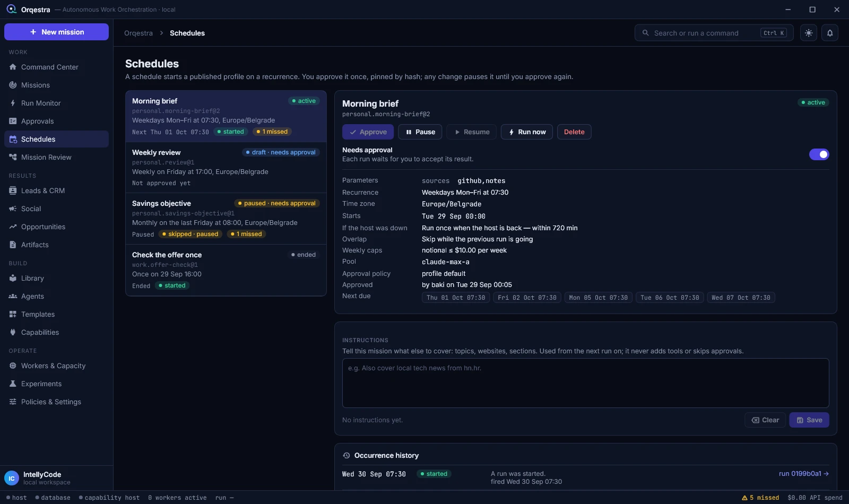This screenshot has width=849, height=504.
Task: Open the Social megaphone icon
Action: pos(13,208)
